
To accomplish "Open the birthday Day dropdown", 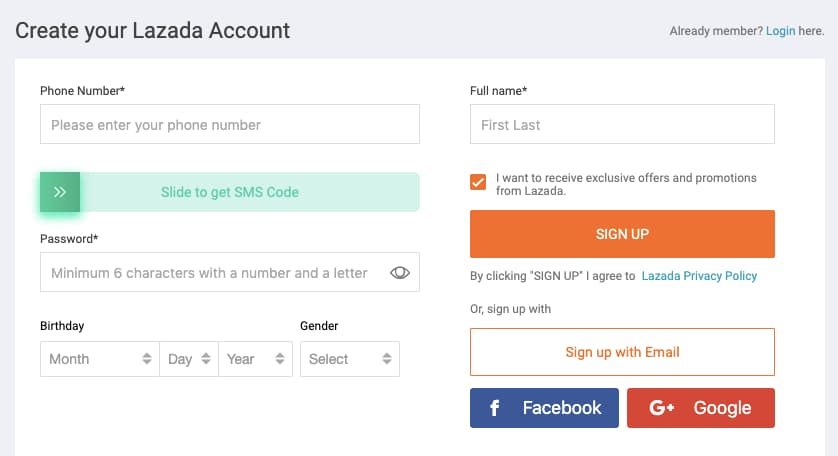I will pyautogui.click(x=189, y=359).
